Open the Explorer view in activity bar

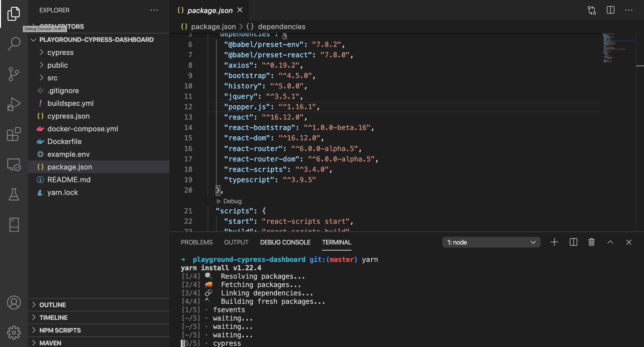[x=14, y=14]
